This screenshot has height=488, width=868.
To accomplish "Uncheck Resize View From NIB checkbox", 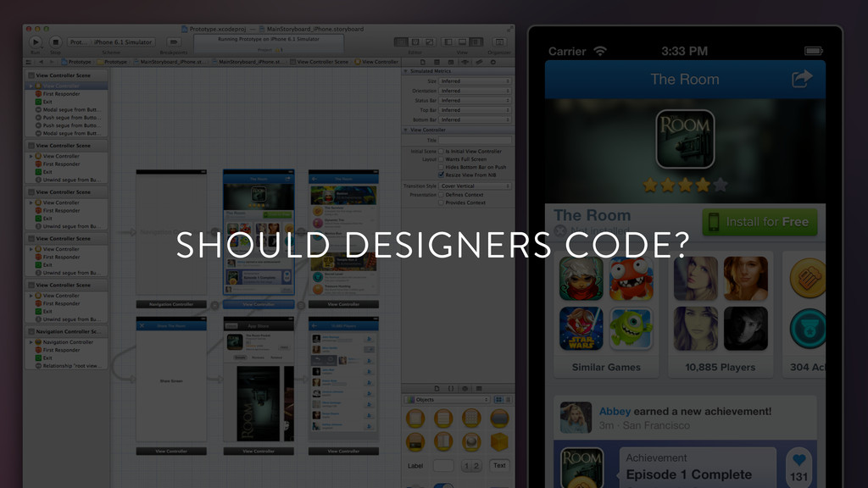I will 441,175.
